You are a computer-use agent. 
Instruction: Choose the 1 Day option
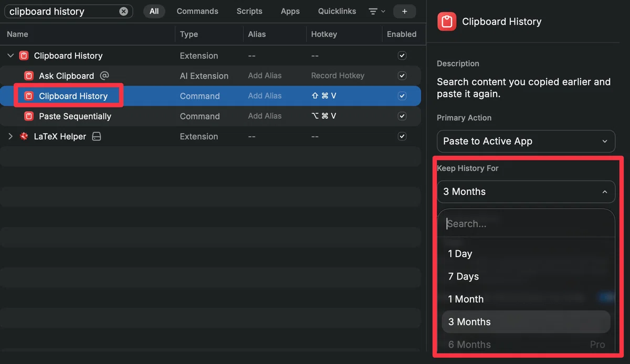pyautogui.click(x=526, y=254)
